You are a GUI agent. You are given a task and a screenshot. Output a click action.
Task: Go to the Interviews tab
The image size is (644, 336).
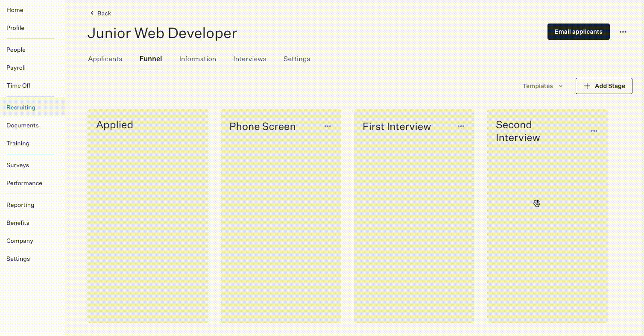pos(250,59)
